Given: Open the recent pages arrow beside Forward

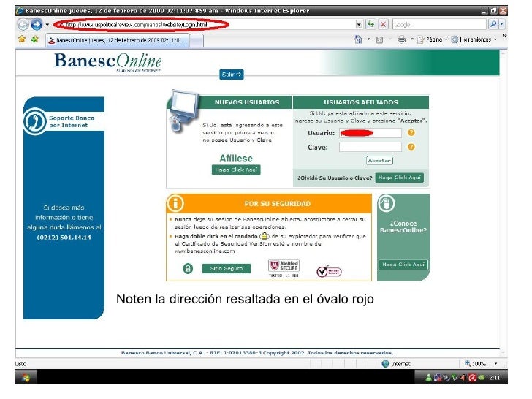Looking at the screenshot, I should [x=47, y=25].
